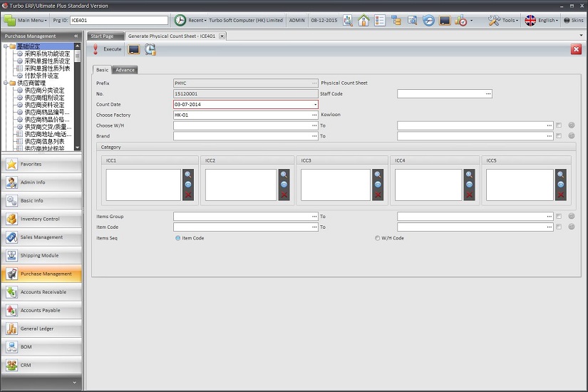This screenshot has height=392, width=588.
Task: Collapse the 供应商管理 tree folder
Action: 6,83
